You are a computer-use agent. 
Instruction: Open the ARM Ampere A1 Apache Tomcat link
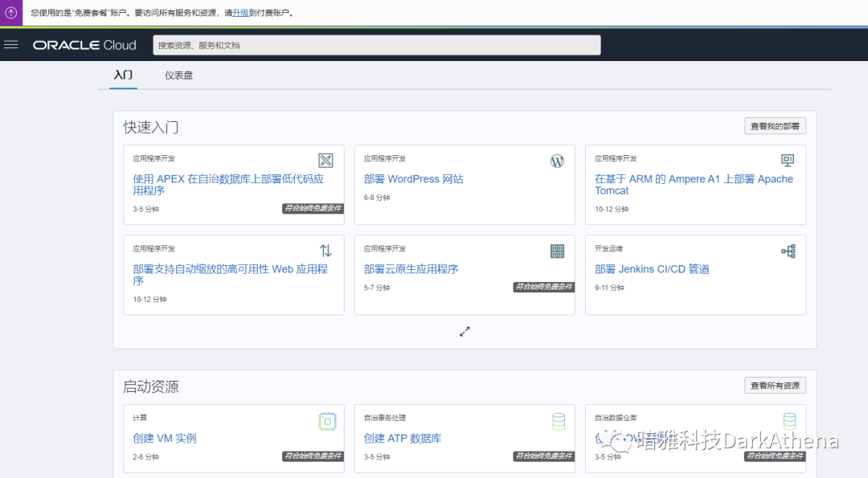694,185
